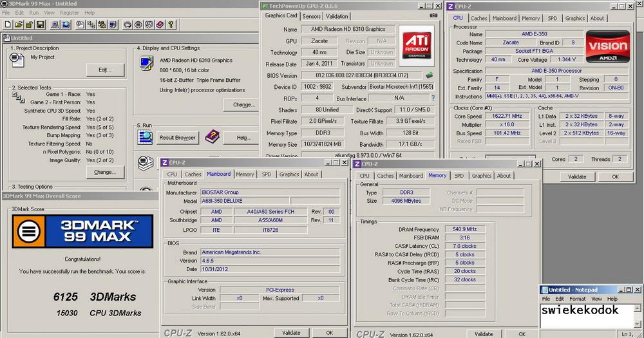Viewport: 644px width, 338px height.
Task: Click the round 3DMark logo toolbar icon
Action: (x=138, y=24)
